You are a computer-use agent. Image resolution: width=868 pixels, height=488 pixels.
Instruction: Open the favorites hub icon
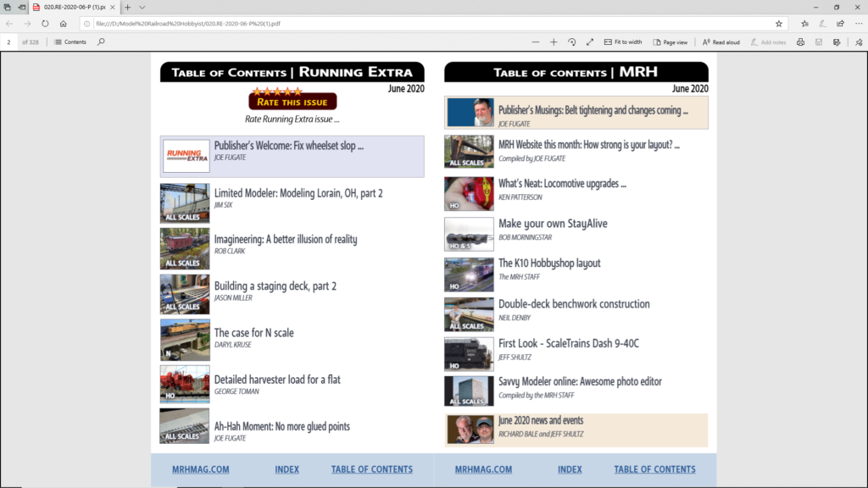coord(805,24)
